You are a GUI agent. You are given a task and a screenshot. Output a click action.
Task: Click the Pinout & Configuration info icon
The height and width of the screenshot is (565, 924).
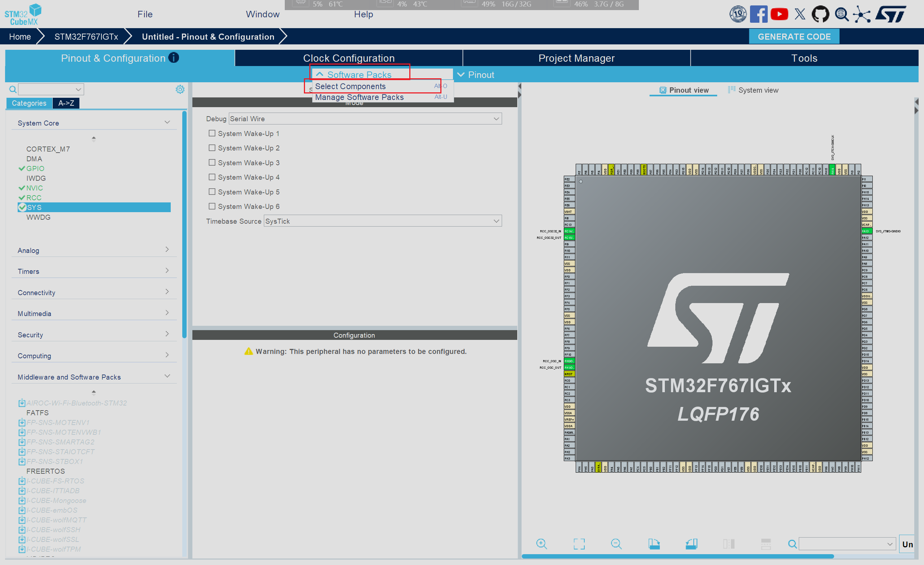(x=174, y=57)
